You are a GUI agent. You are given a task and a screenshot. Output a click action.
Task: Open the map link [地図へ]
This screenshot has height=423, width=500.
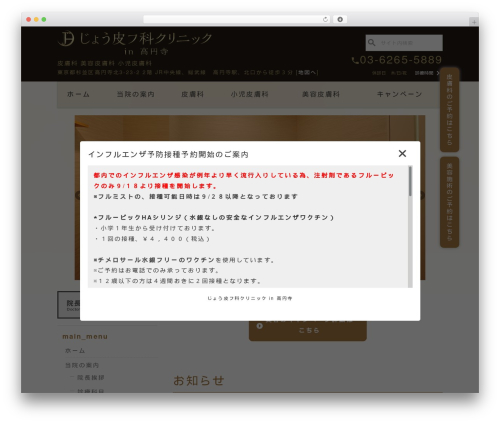[x=307, y=72]
